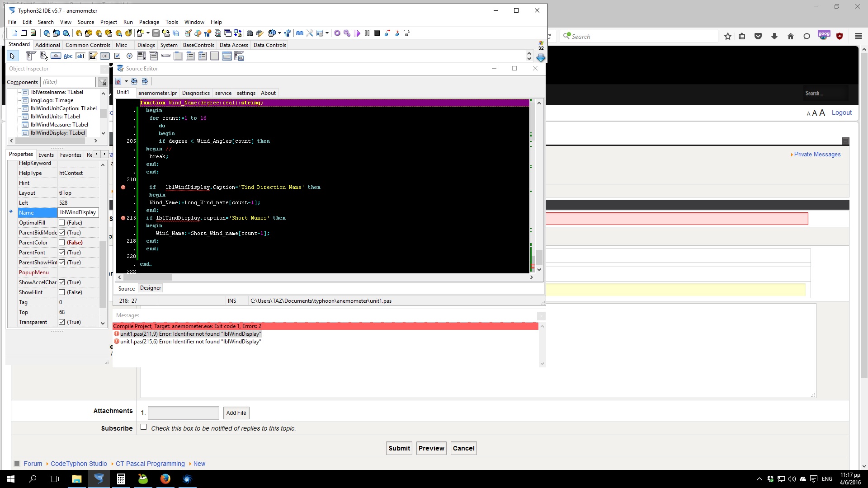The height and width of the screenshot is (488, 868).
Task: Jump forward in Source Editor history
Action: [x=145, y=81]
